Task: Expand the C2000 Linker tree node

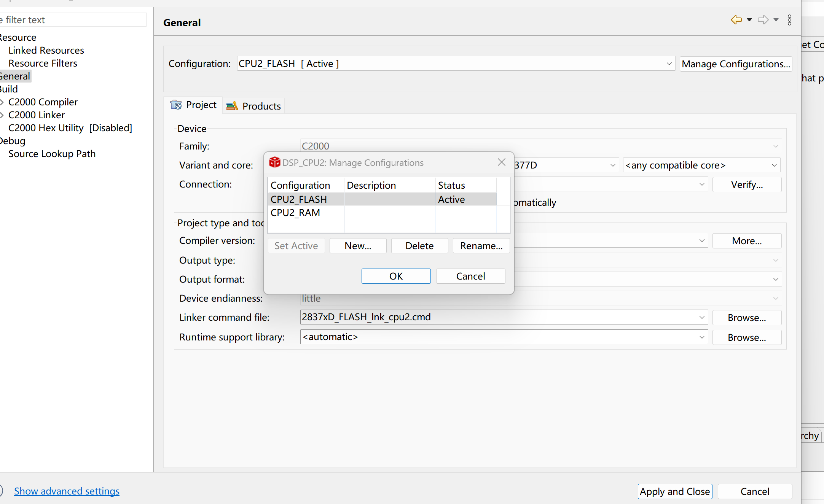Action: (2, 115)
